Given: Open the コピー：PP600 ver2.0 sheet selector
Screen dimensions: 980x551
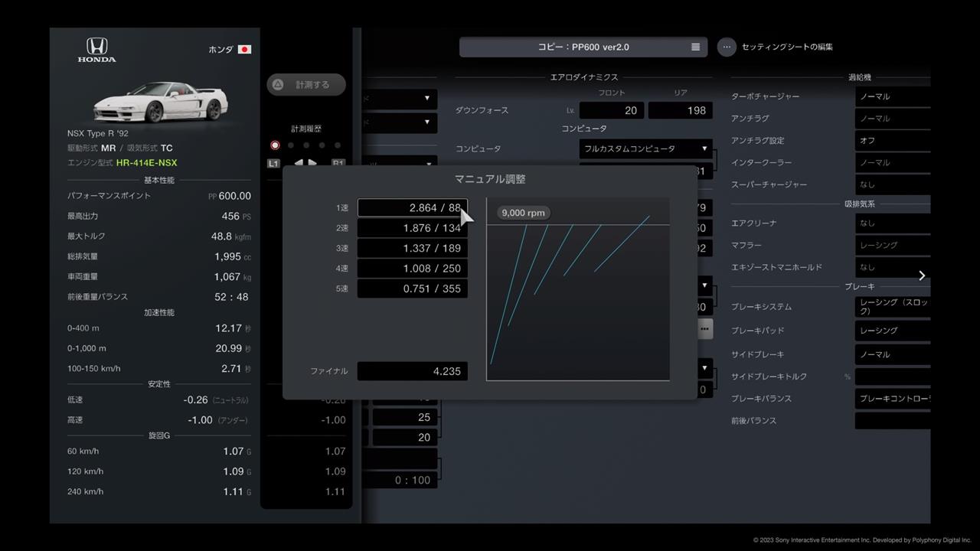Looking at the screenshot, I should click(583, 47).
